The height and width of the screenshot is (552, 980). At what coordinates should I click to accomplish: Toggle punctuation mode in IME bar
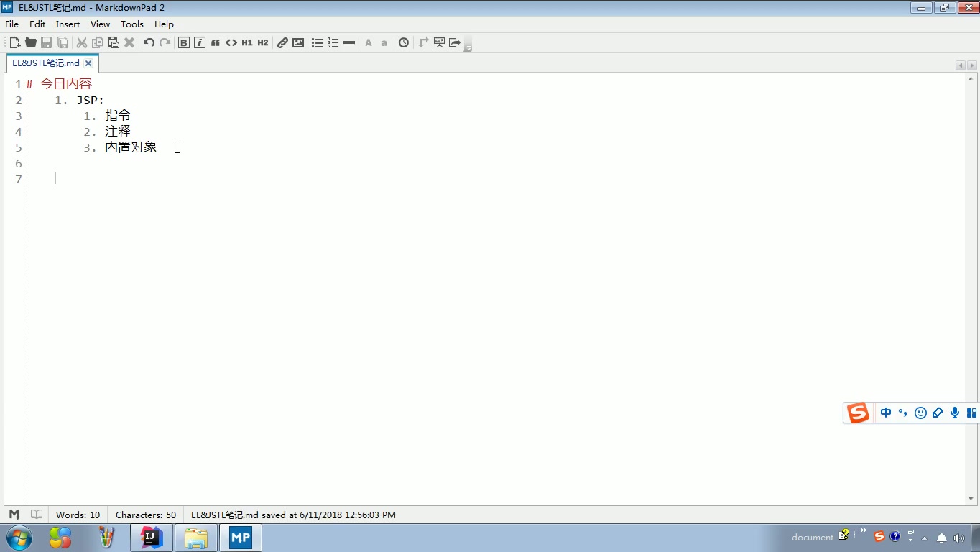(902, 413)
